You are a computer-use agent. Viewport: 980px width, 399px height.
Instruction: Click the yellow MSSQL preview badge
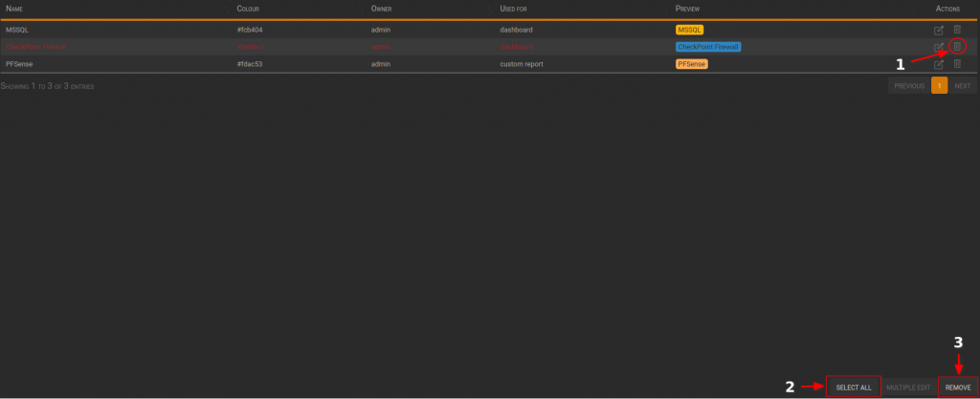coord(689,30)
